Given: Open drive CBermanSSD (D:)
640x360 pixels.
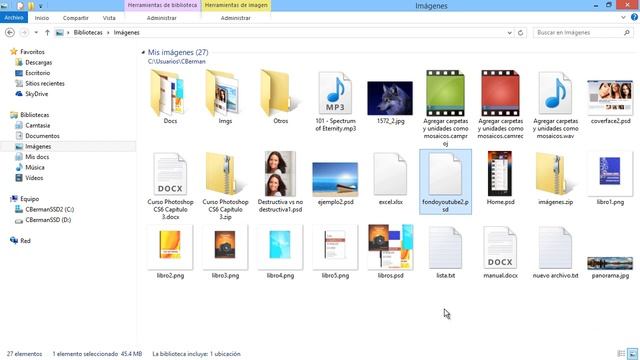Looking at the screenshot, I should click(48, 220).
